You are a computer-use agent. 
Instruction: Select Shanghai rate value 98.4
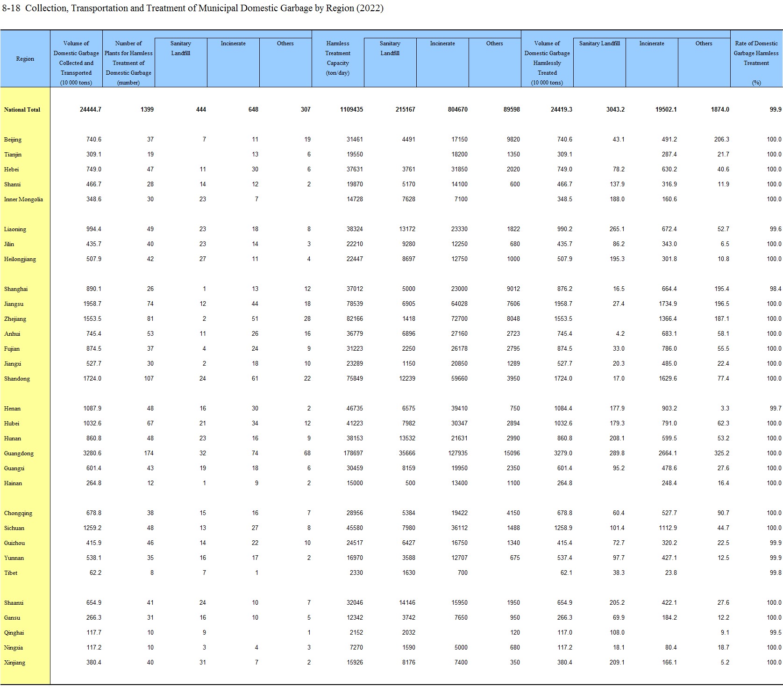click(x=776, y=289)
